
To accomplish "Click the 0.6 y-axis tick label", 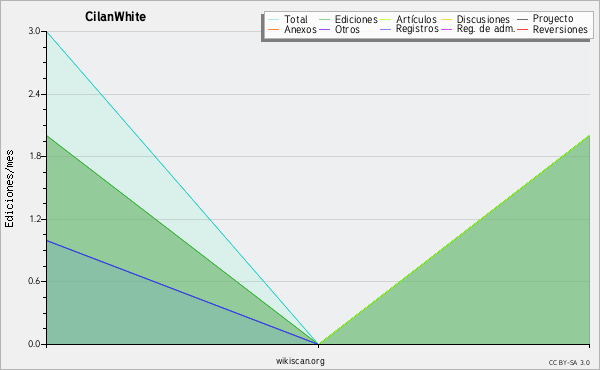I will pyautogui.click(x=34, y=281).
